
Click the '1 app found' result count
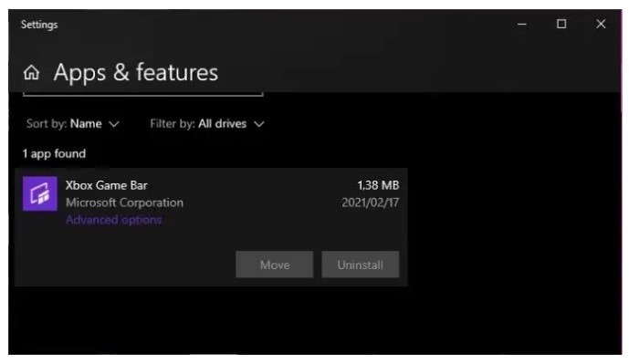coord(54,153)
